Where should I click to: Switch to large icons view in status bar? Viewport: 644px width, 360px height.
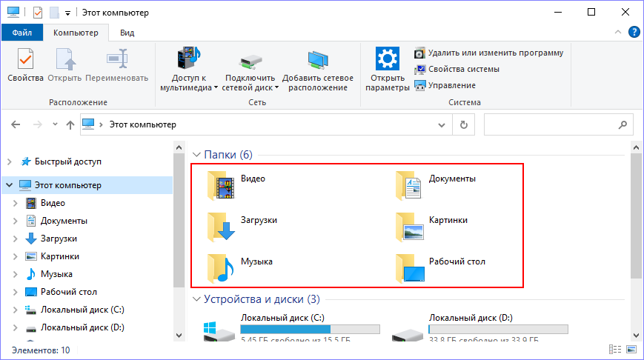(x=630, y=350)
